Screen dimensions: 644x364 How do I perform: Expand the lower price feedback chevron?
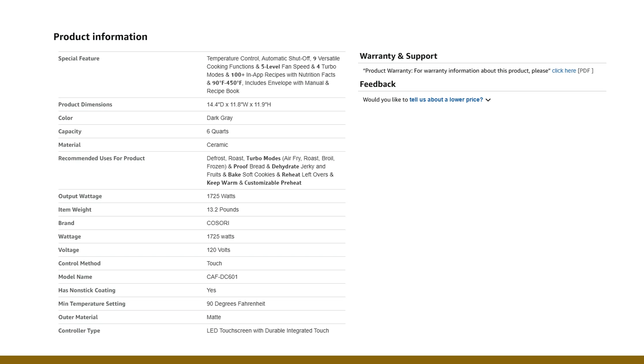click(488, 100)
